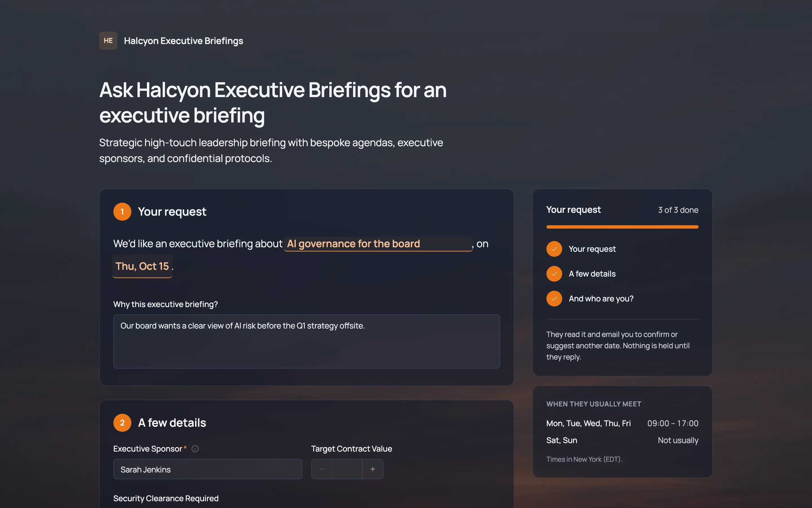Click the checkmark icon beside 'Your request'
Image resolution: width=812 pixels, height=508 pixels.
554,249
